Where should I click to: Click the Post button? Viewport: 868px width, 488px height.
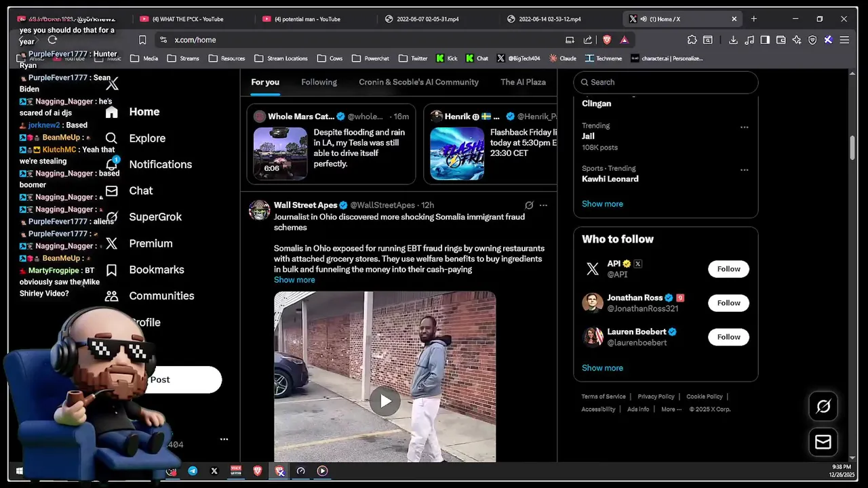point(160,380)
